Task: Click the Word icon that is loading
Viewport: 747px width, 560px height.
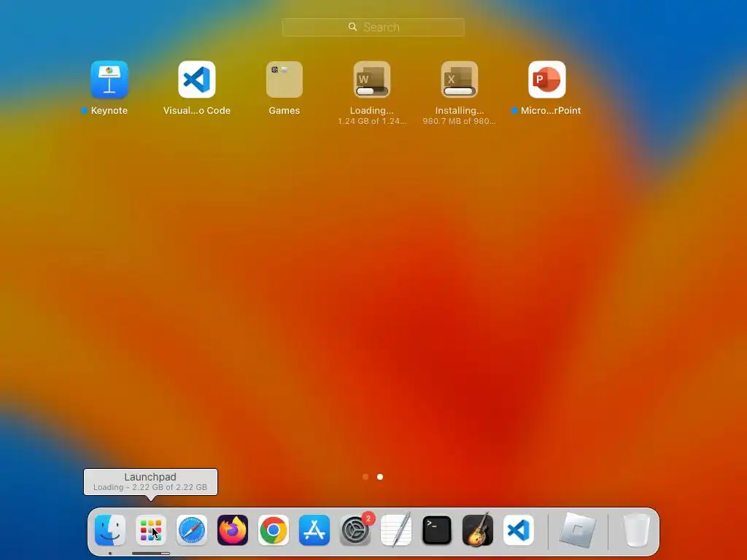Action: pos(372,79)
